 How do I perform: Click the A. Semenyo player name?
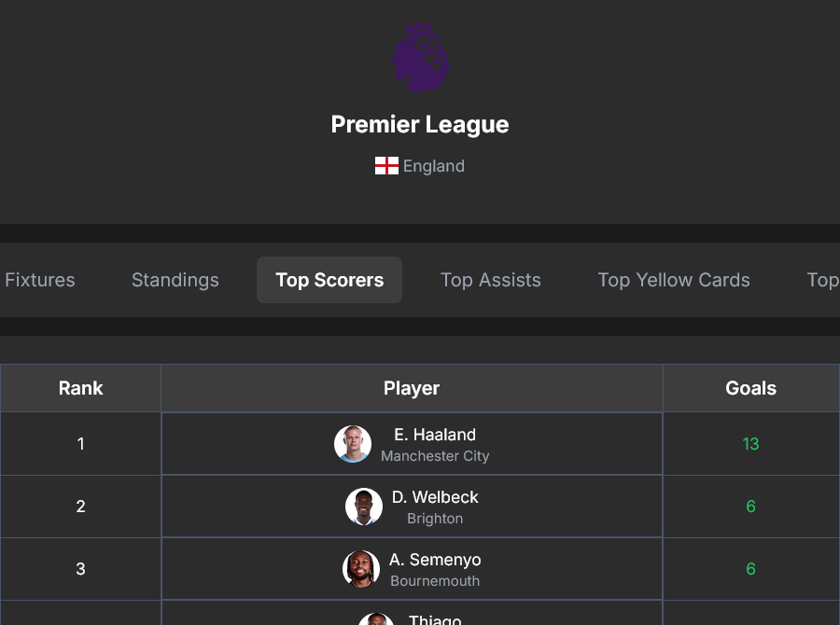coord(435,560)
